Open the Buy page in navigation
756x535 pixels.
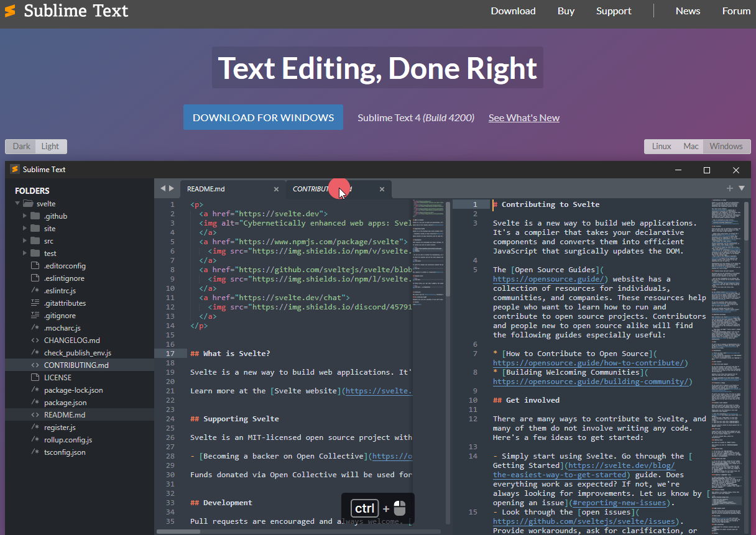pyautogui.click(x=566, y=11)
